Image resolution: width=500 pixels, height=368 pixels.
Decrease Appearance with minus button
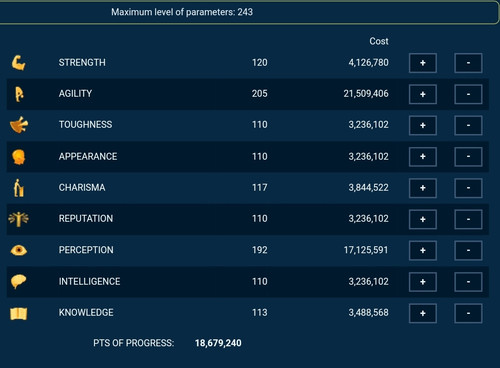[x=468, y=156]
